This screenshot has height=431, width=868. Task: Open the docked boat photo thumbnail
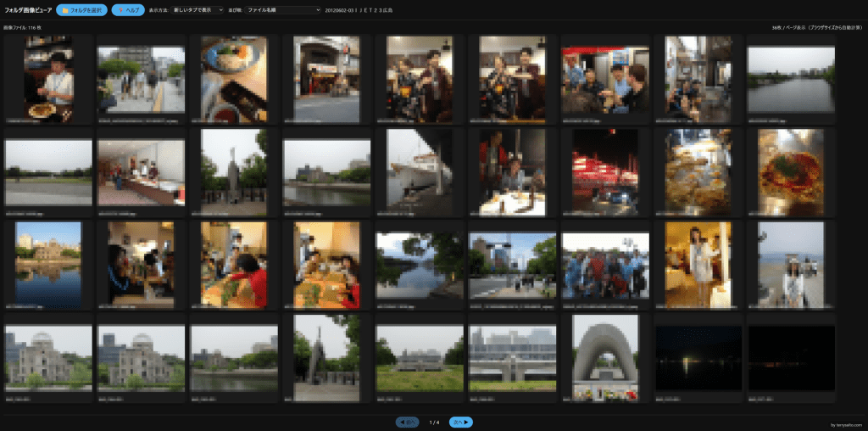(x=419, y=172)
